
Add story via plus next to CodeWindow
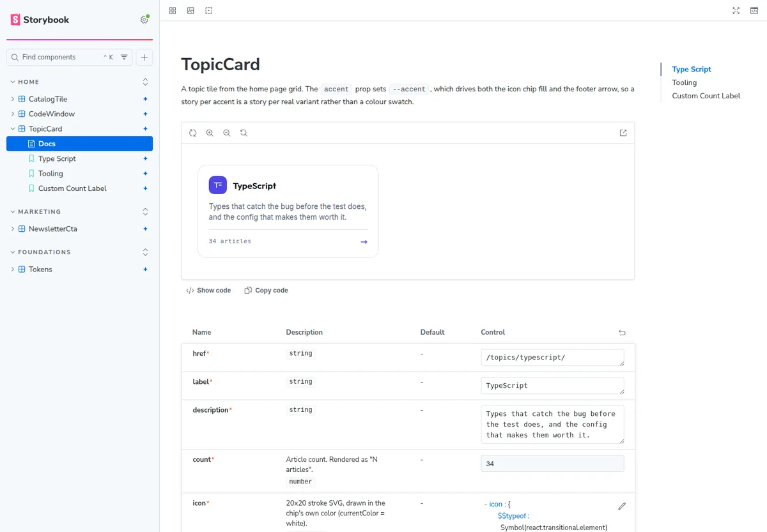145,114
